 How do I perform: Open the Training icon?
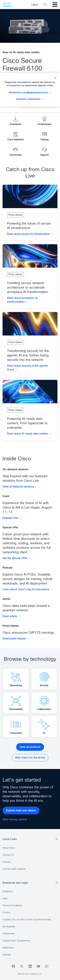(x=44, y=134)
